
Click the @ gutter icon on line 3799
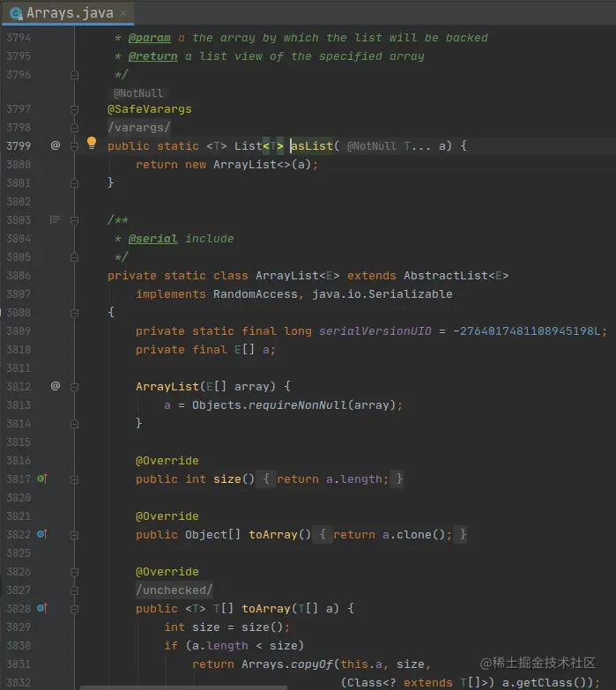pyautogui.click(x=56, y=145)
